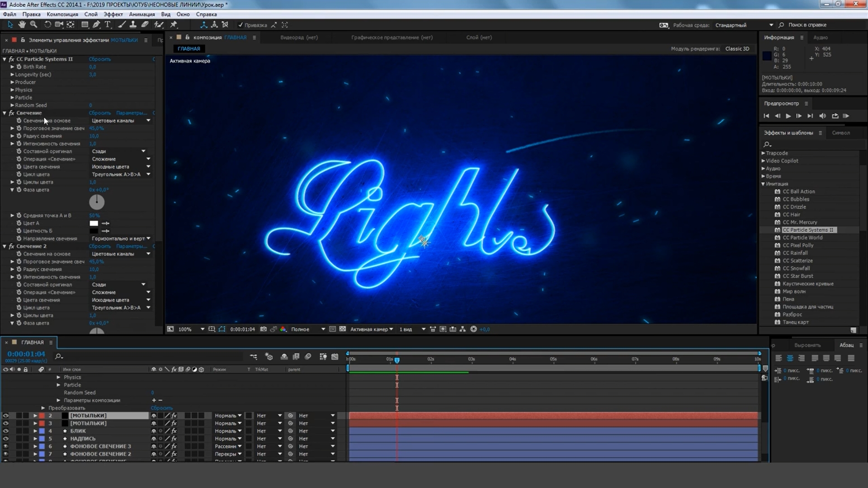
Task: Open the Эффект menu
Action: point(113,14)
